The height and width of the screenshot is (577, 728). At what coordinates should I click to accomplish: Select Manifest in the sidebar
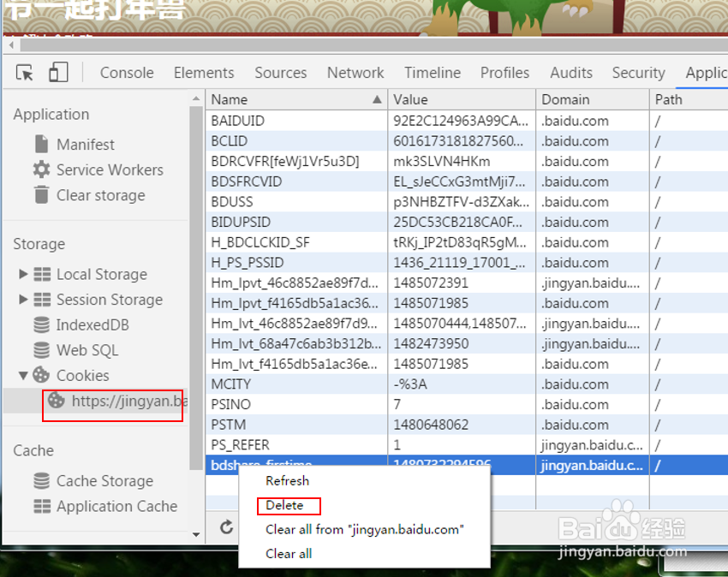[86, 145]
